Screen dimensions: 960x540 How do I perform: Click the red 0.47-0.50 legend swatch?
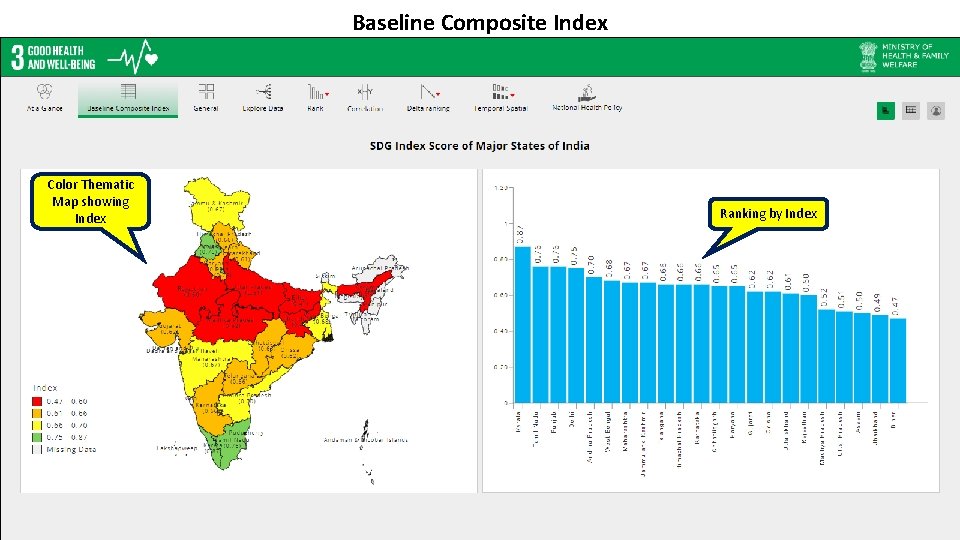click(37, 402)
